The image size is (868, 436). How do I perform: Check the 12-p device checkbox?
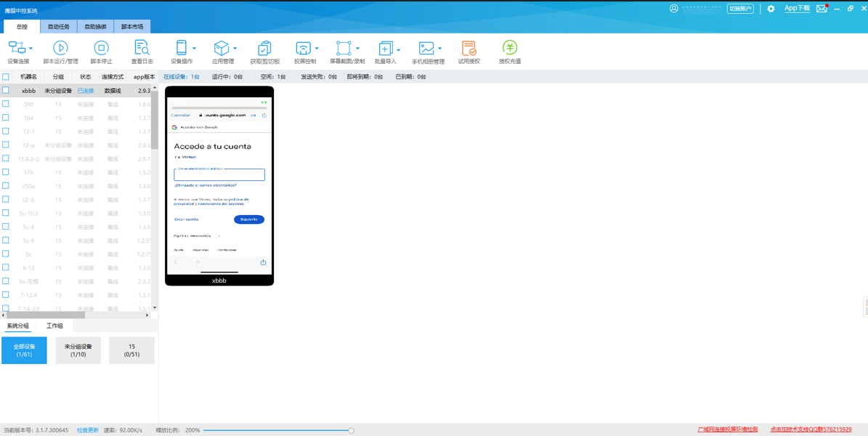click(6, 145)
